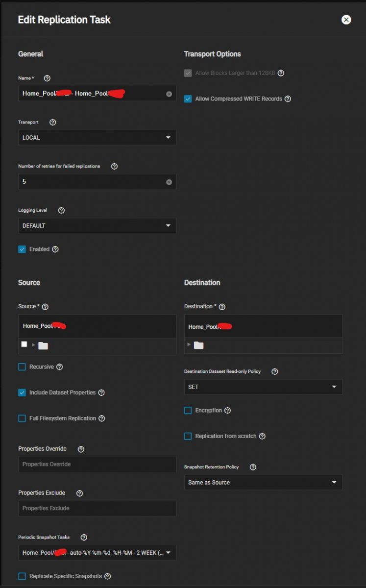Click the Properties Override input field

(x=97, y=465)
